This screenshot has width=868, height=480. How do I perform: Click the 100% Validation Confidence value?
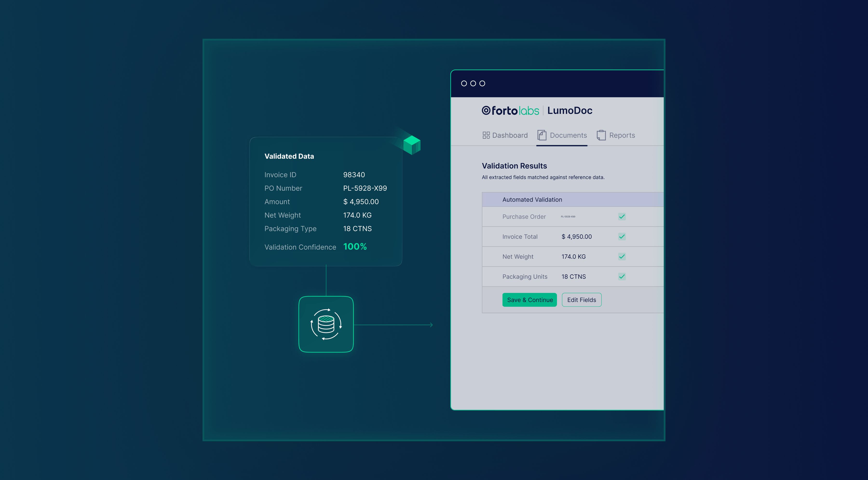coord(355,247)
